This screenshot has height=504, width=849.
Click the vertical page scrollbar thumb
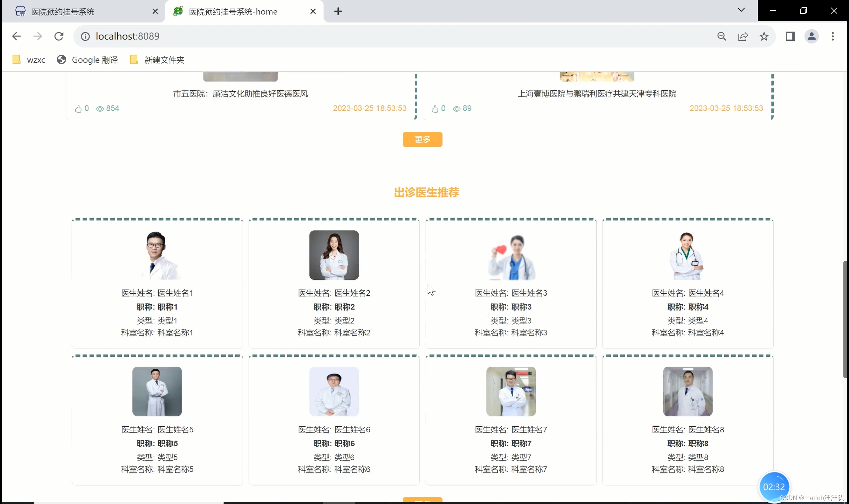click(845, 319)
